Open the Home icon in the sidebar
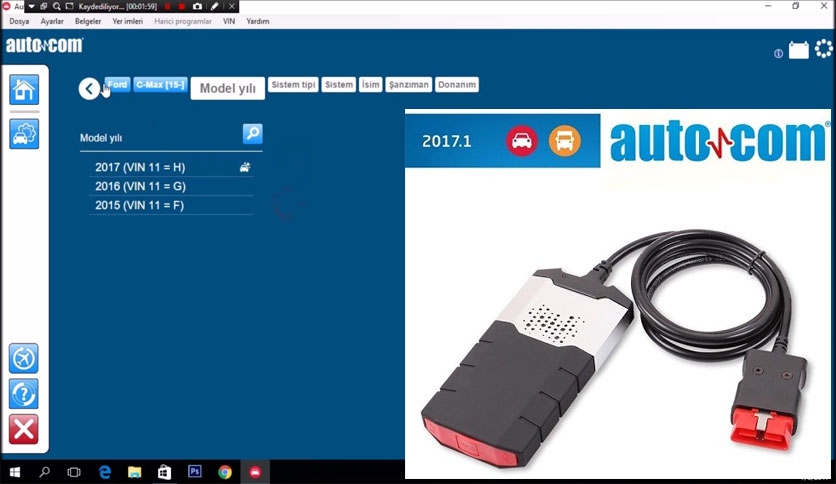The image size is (836, 484). (x=24, y=90)
